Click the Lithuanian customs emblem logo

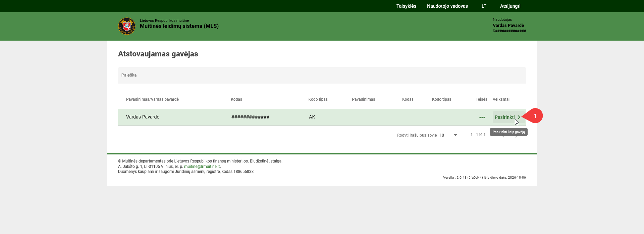[x=127, y=26]
